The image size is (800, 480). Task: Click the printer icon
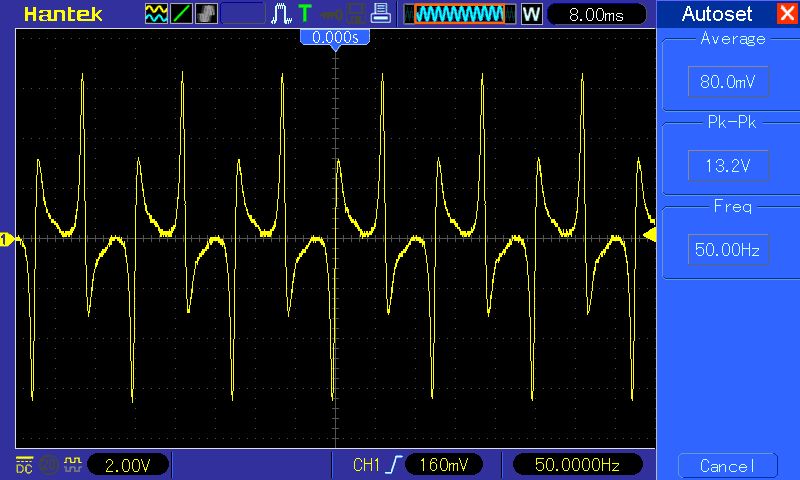coord(381,13)
